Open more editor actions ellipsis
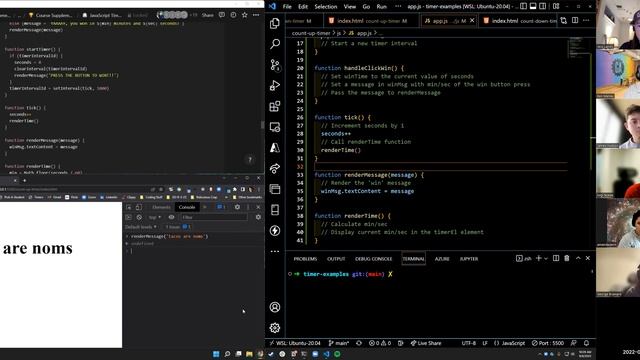The height and width of the screenshot is (360, 640). 586,20
